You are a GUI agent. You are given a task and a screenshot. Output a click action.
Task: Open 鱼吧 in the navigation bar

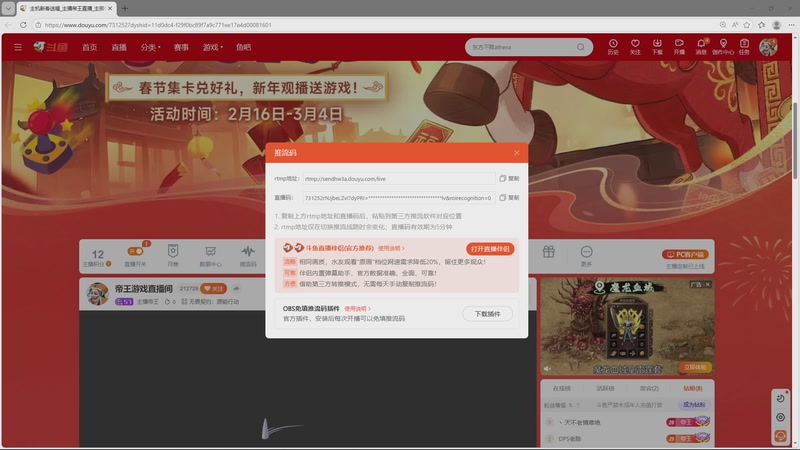243,47
